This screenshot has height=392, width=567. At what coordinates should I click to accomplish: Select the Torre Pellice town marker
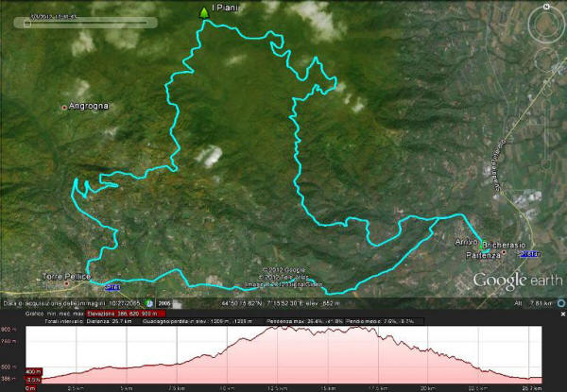[x=67, y=282]
